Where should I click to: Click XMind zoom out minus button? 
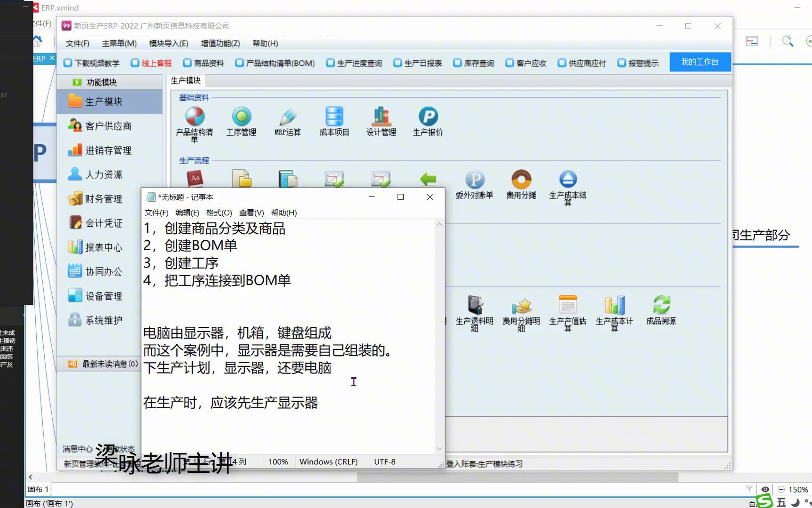pos(781,489)
